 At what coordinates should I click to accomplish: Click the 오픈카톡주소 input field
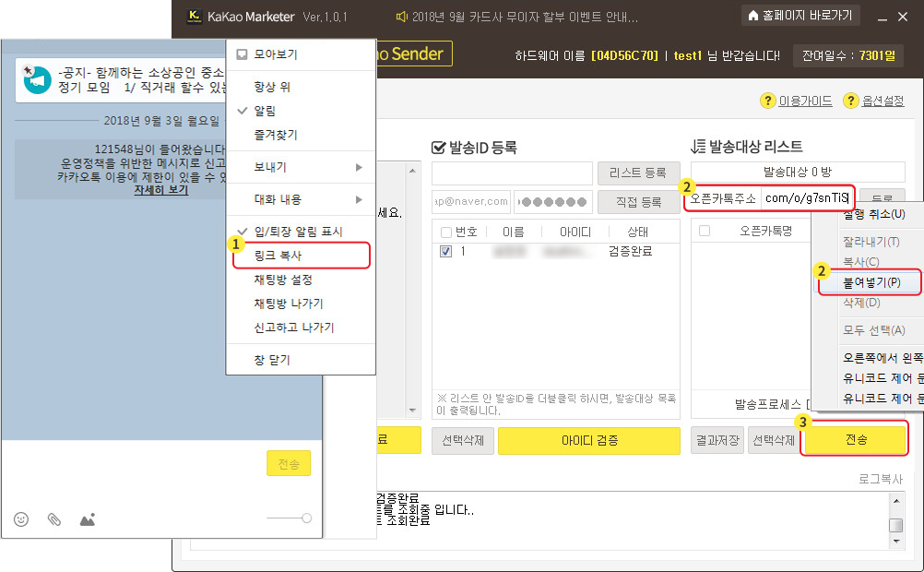[806, 198]
